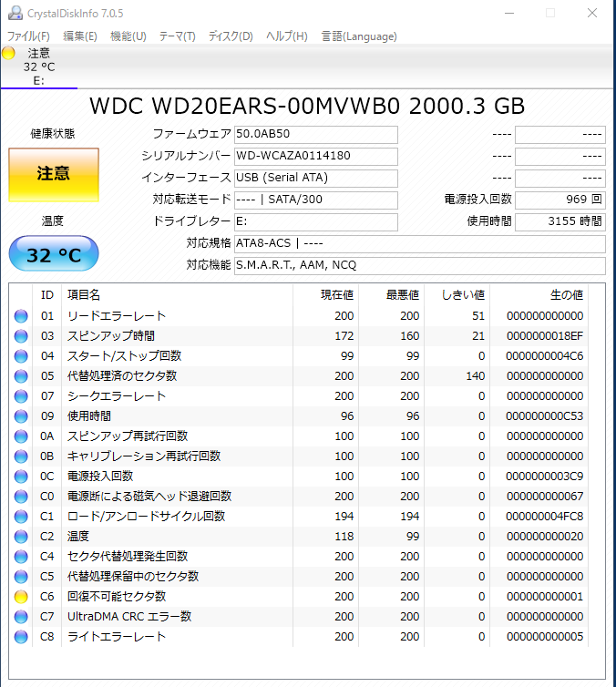Open the 機能(U) menu

coord(128,36)
